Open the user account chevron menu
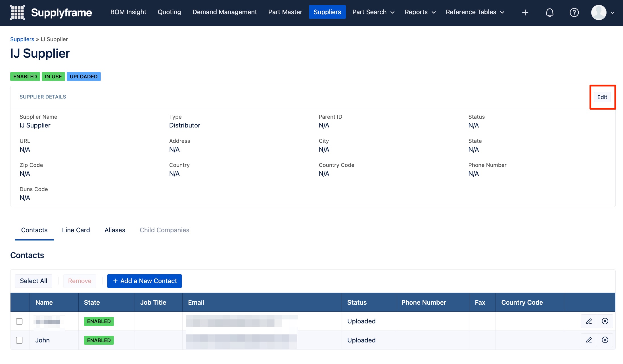This screenshot has height=364, width=623. (612, 12)
